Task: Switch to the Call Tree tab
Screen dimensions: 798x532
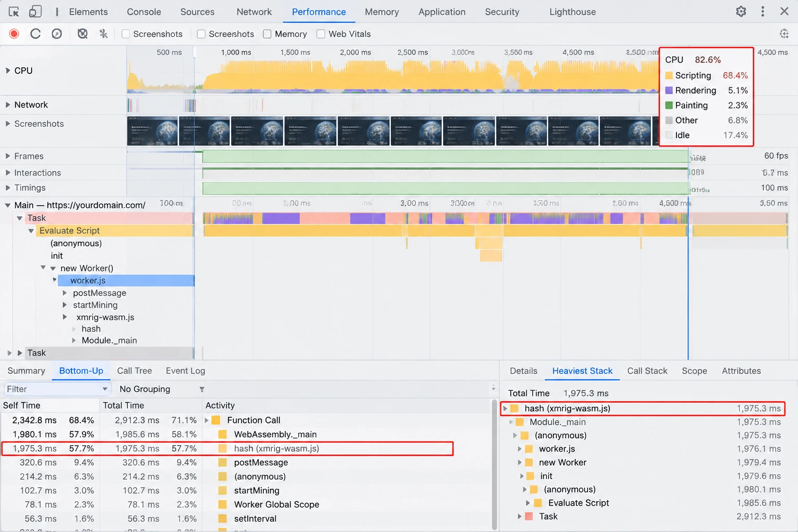Action: (x=135, y=371)
